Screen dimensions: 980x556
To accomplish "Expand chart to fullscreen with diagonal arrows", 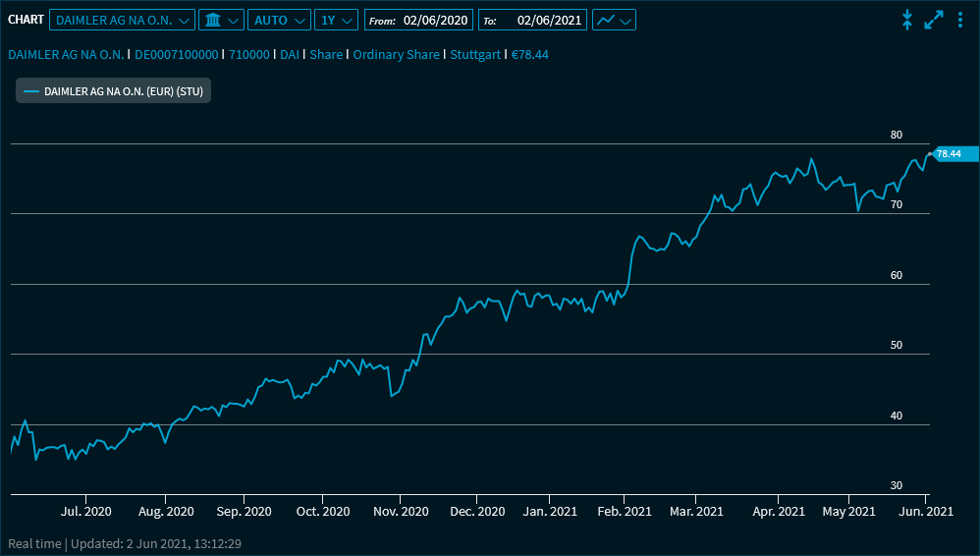I will click(x=934, y=20).
